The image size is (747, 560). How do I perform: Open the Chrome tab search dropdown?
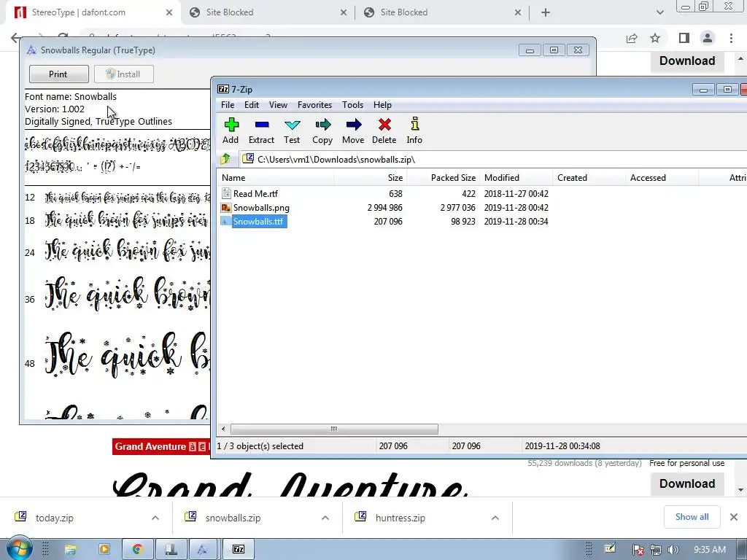click(659, 13)
